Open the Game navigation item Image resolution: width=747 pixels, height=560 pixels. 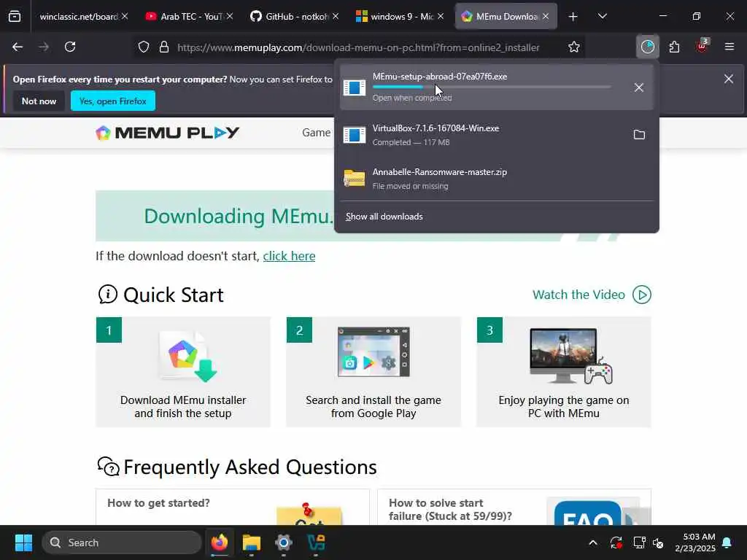[x=317, y=133]
